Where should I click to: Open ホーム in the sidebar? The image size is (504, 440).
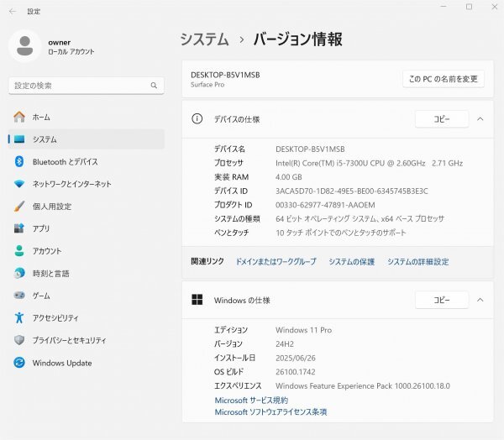click(x=87, y=117)
